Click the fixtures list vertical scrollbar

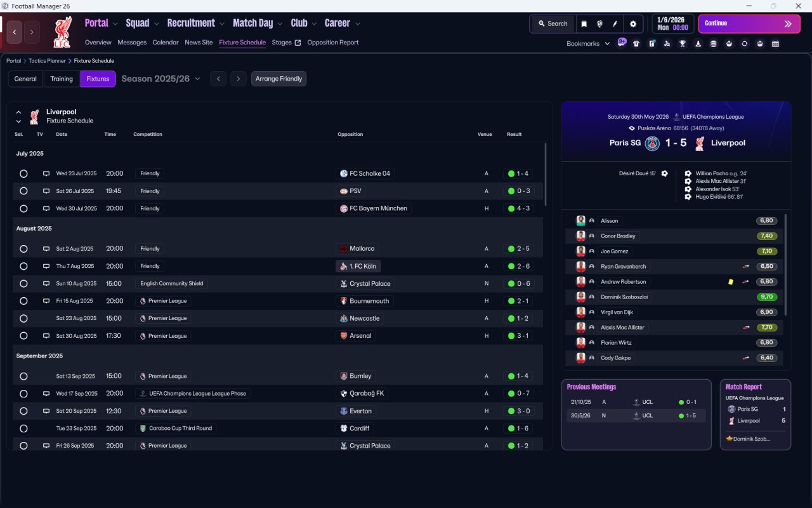tap(545, 174)
